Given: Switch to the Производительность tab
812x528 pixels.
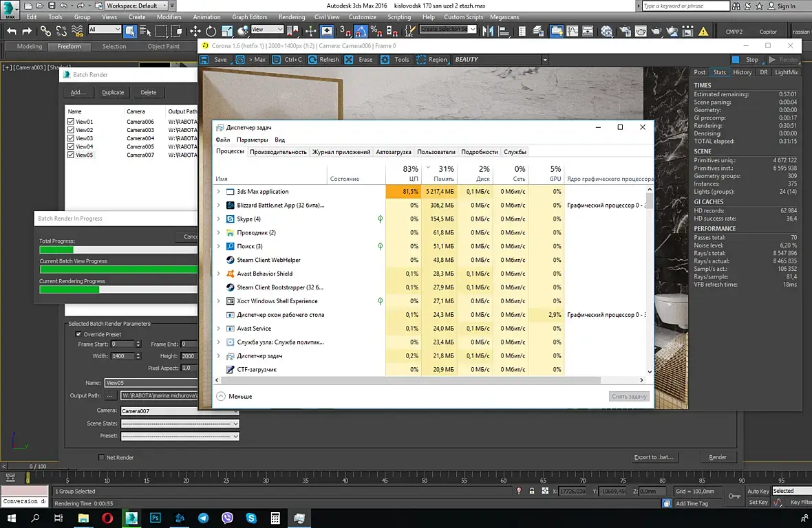Looking at the screenshot, I should (x=278, y=152).
